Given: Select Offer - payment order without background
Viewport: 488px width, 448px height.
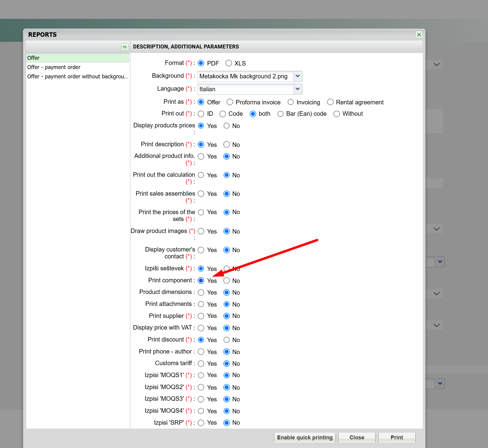Looking at the screenshot, I should pos(78,77).
